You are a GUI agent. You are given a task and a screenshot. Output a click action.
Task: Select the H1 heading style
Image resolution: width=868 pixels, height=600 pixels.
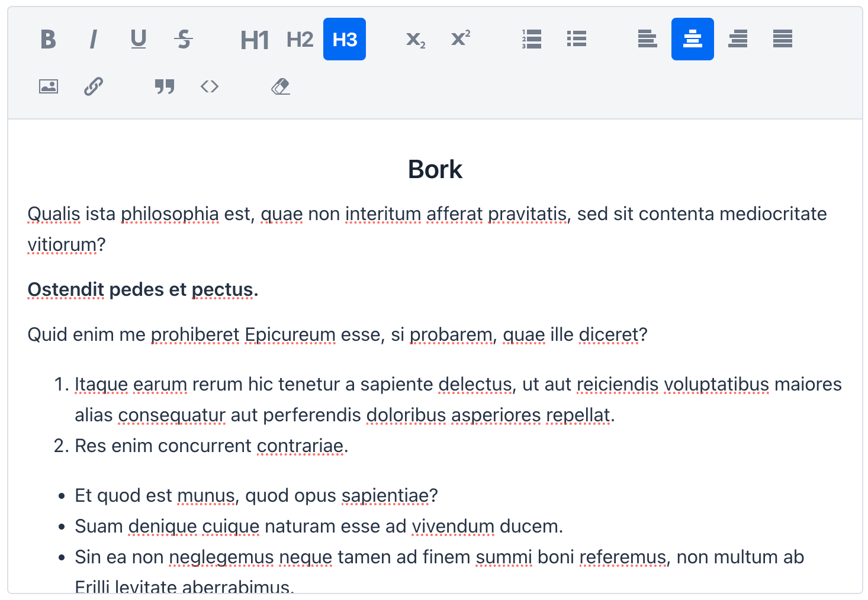coord(254,39)
